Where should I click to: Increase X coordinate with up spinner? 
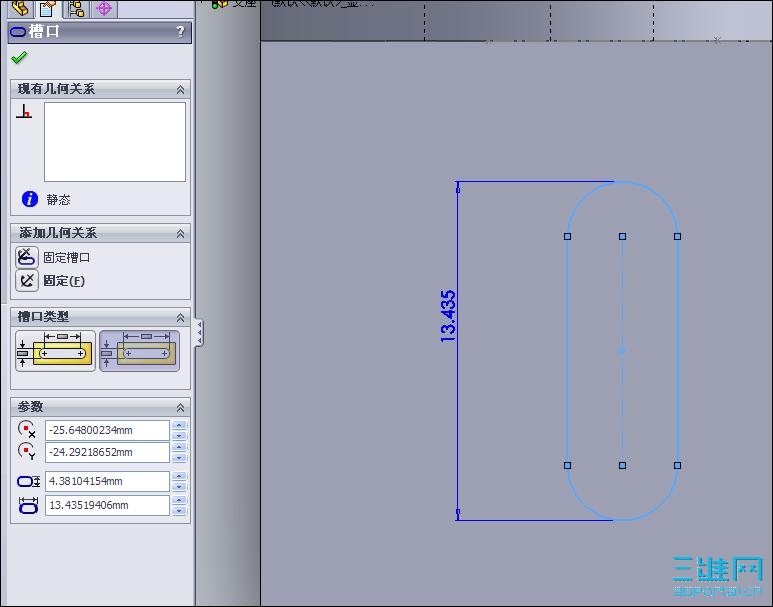pyautogui.click(x=179, y=425)
